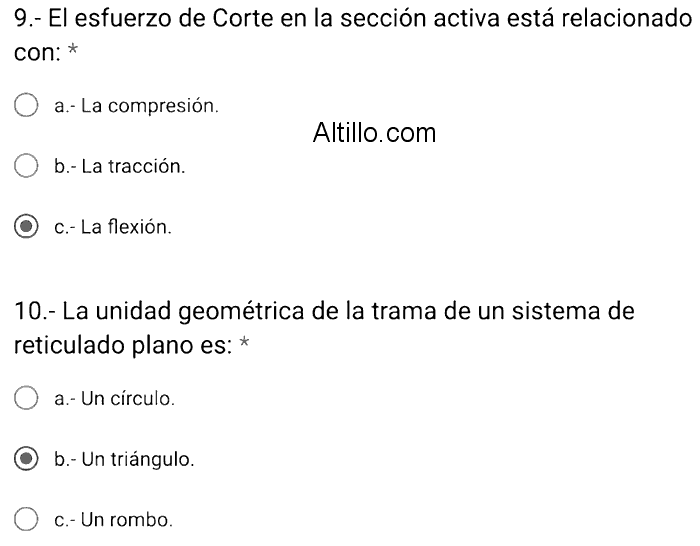Click the "a.- Un círculo." answer label
Screen dimensions: 700x546
click(114, 399)
